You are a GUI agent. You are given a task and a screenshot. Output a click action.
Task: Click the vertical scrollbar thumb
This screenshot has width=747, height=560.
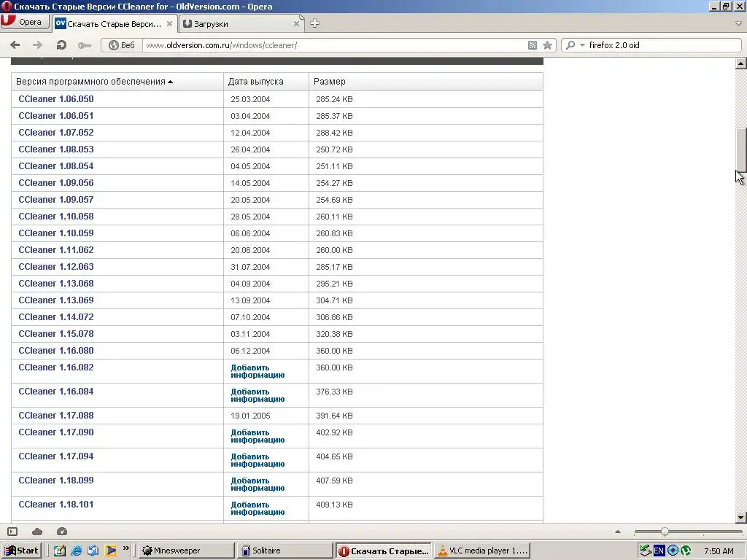click(x=740, y=149)
